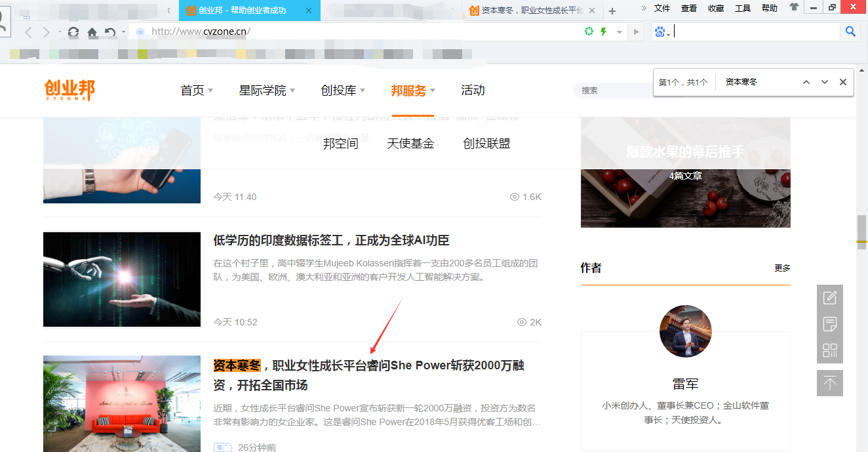Open the address bar history dropdown arrow
The image size is (868, 452).
620,32
